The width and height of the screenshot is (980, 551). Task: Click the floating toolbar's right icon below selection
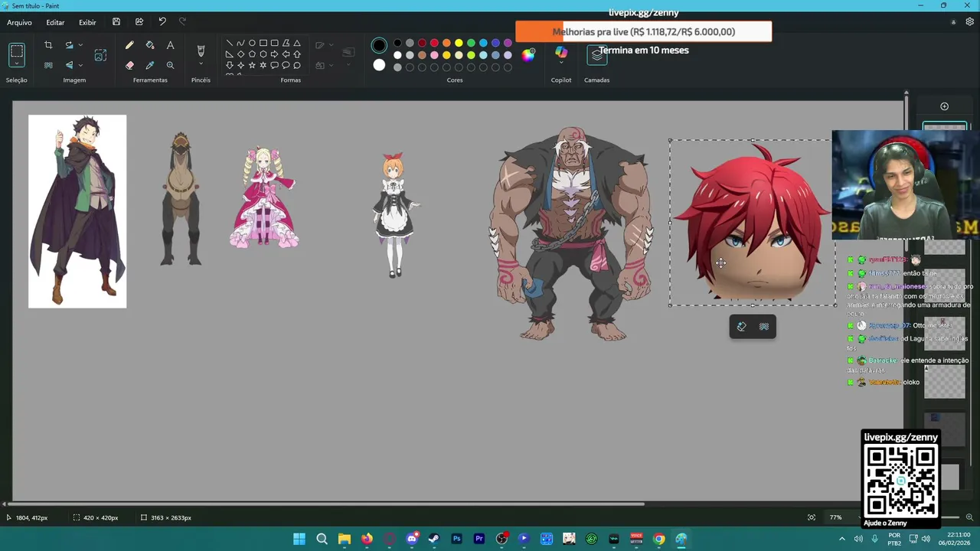pyautogui.click(x=764, y=327)
